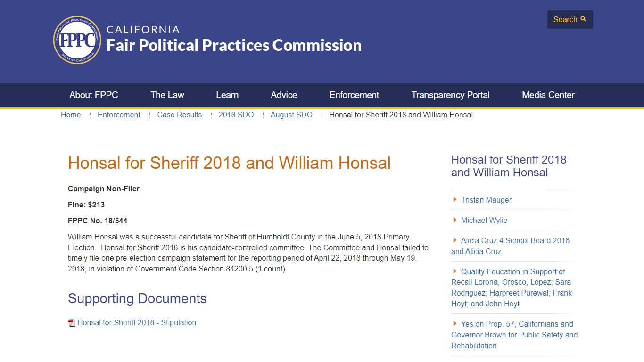Open the Advice menu
Viewport: 644px width, 362px height.
(x=284, y=95)
